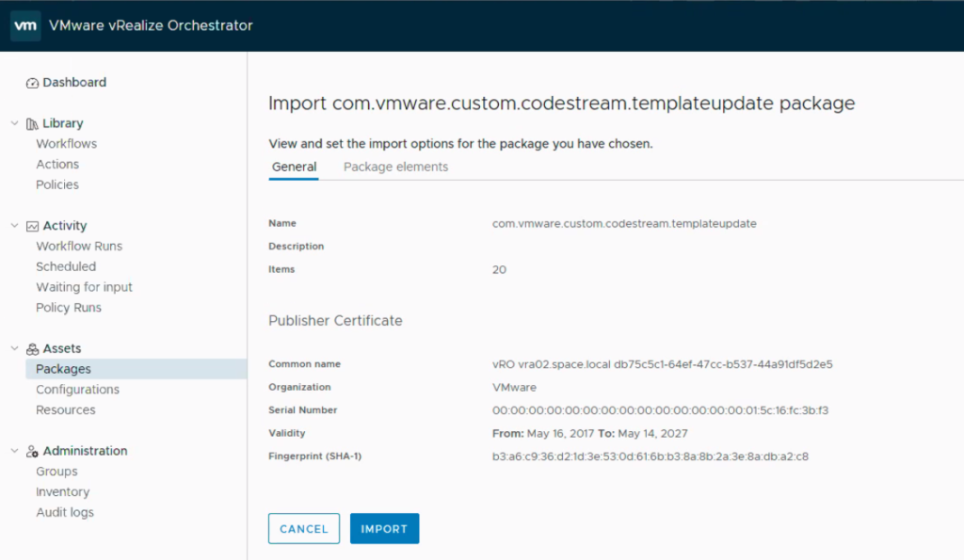The width and height of the screenshot is (964, 560).
Task: Click the Validity date range text
Action: (589, 433)
